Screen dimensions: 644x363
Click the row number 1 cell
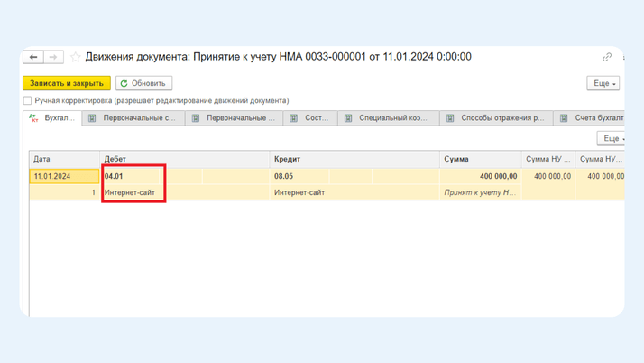click(64, 192)
